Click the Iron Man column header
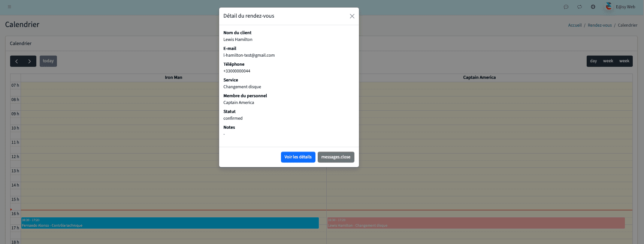 [x=173, y=77]
